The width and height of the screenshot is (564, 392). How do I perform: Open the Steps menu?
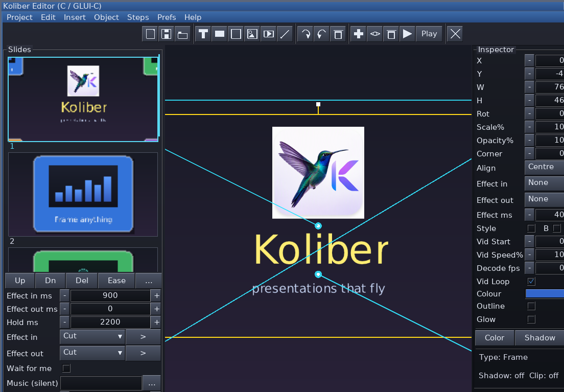pyautogui.click(x=138, y=17)
